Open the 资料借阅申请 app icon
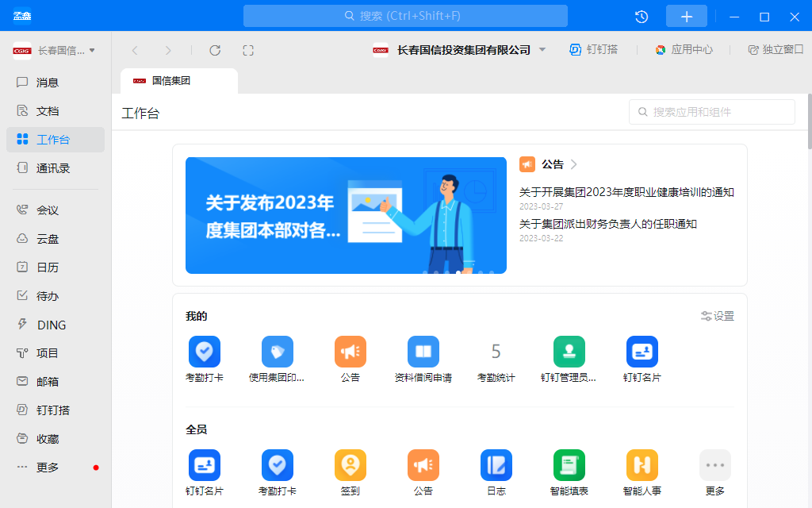Image resolution: width=812 pixels, height=508 pixels. (423, 352)
